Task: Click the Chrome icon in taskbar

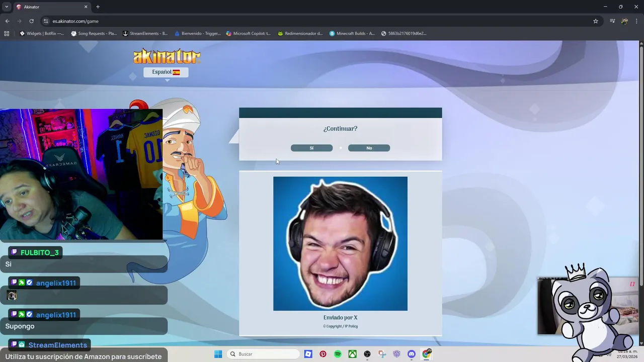Action: [427, 354]
